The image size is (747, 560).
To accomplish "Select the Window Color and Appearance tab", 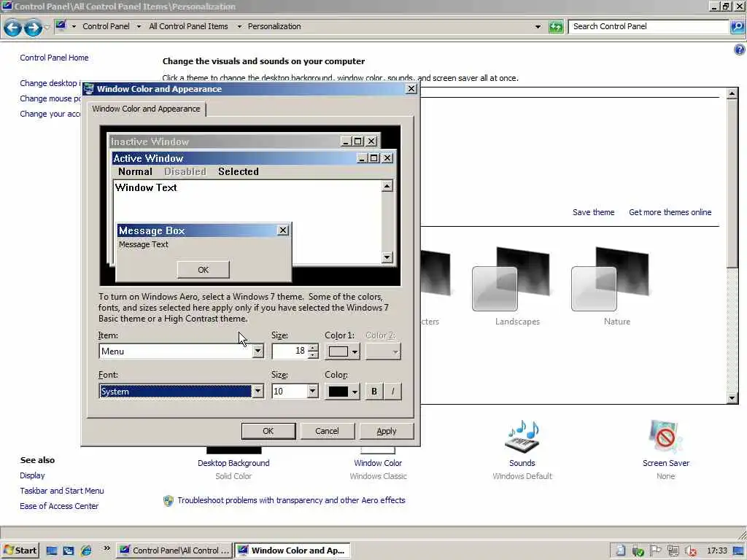I will click(x=146, y=109).
